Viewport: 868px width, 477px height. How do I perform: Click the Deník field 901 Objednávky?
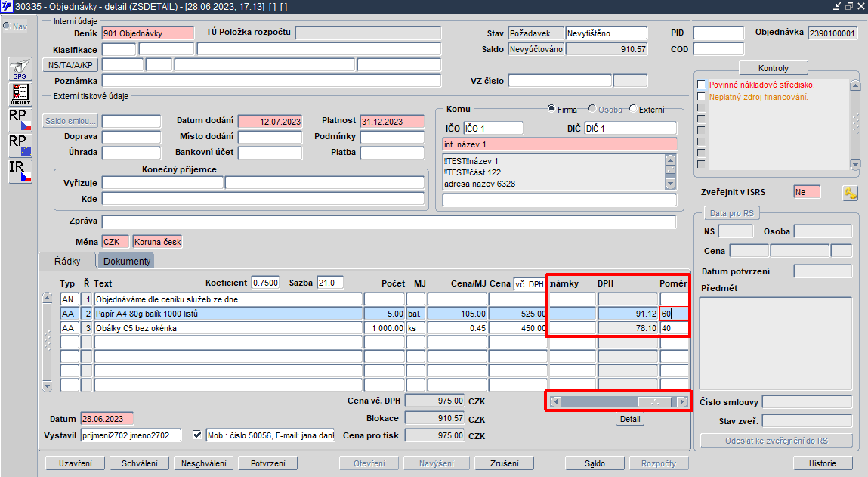(148, 33)
